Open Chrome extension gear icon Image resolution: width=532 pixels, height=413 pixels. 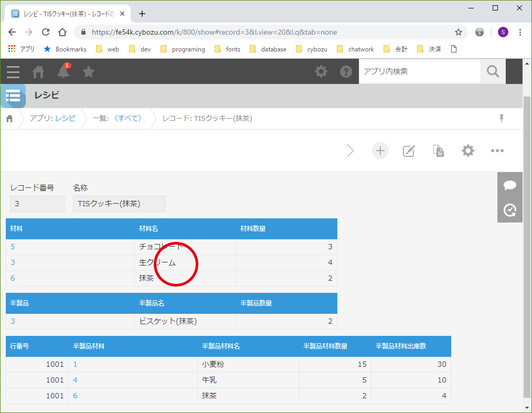tap(480, 32)
